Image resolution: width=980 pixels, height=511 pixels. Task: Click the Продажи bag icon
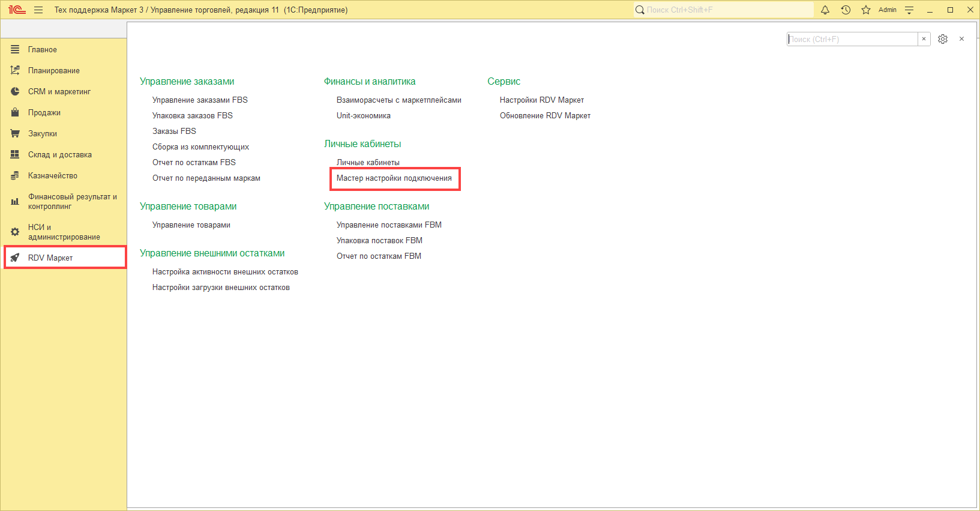(15, 112)
